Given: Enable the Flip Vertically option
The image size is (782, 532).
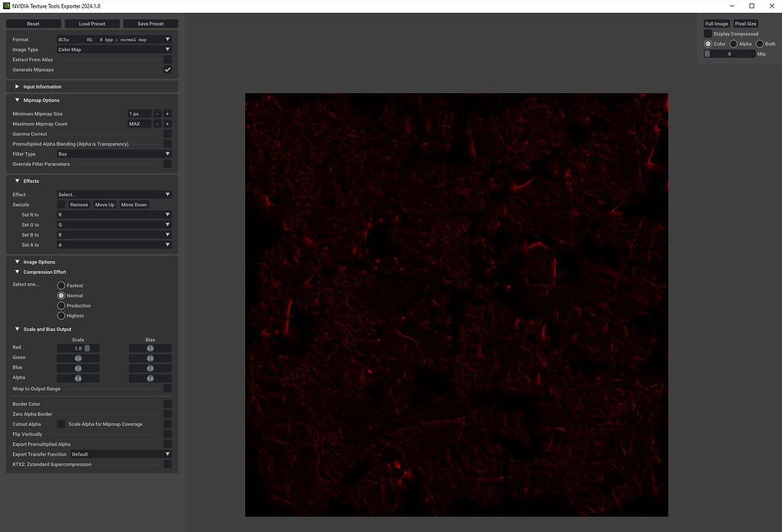Looking at the screenshot, I should click(168, 434).
